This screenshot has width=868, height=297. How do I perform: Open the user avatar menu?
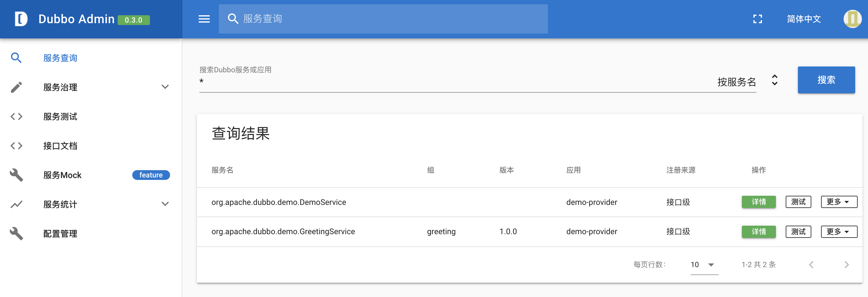[852, 19]
